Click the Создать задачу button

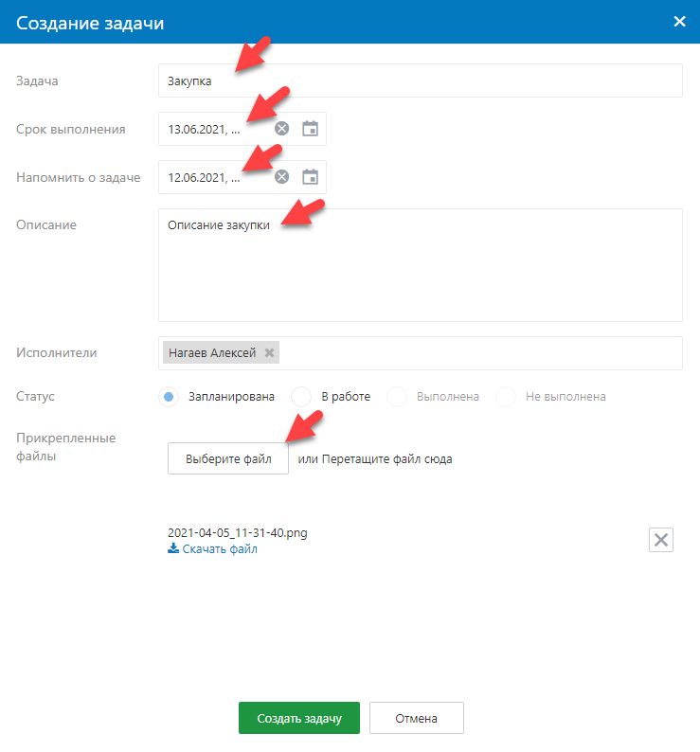tap(298, 719)
